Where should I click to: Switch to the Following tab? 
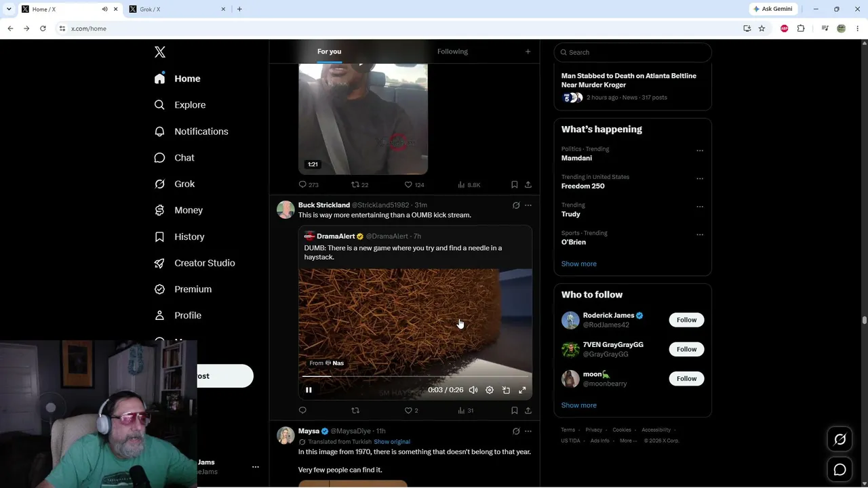(x=452, y=52)
